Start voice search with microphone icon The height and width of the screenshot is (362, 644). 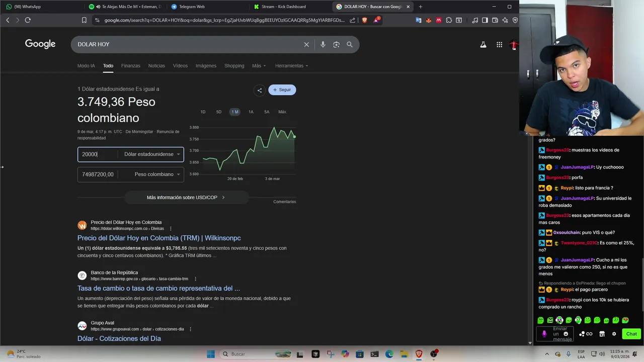(323, 44)
